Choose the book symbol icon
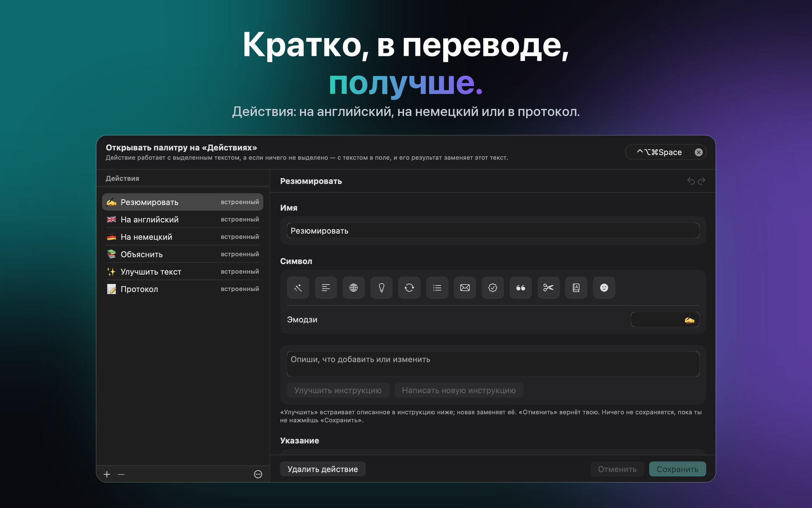 (x=576, y=288)
